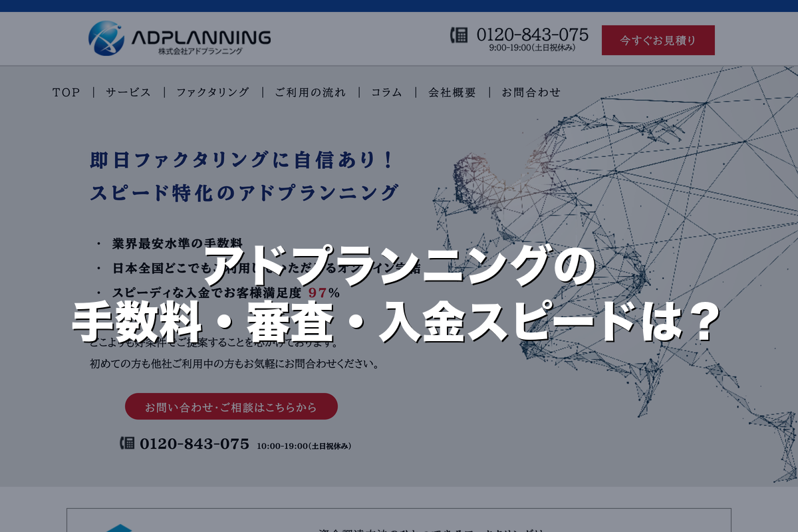
Task: Click the アドプランニングの overlay title line
Action: 398,265
